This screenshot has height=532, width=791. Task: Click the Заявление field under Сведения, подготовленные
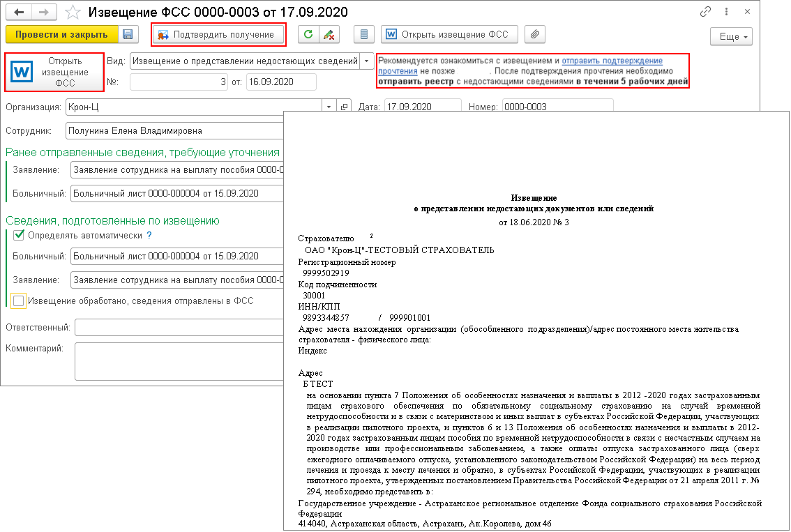point(177,280)
